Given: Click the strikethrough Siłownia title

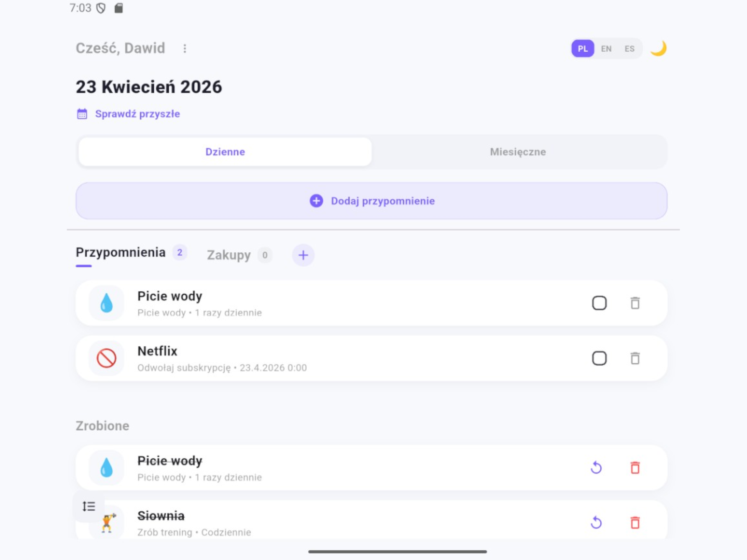Looking at the screenshot, I should coord(161,516).
